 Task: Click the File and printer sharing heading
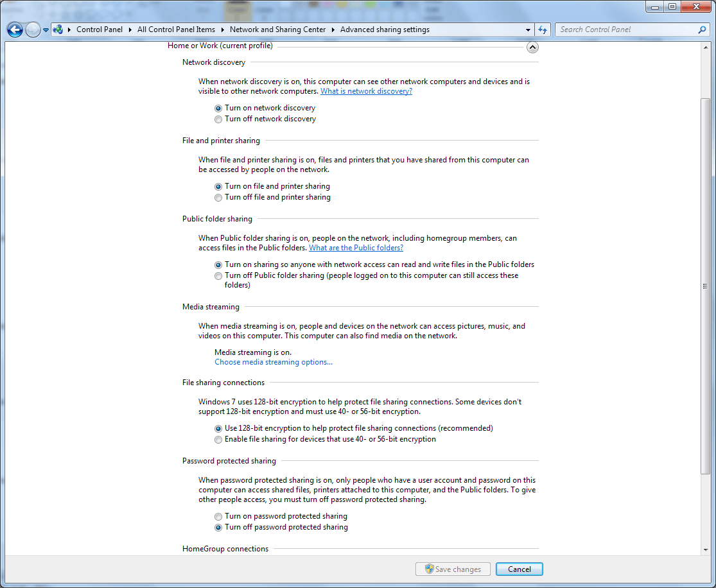pos(221,141)
